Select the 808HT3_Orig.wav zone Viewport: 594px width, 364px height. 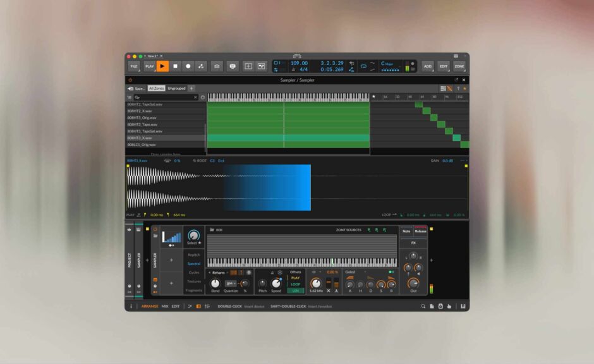click(x=166, y=118)
